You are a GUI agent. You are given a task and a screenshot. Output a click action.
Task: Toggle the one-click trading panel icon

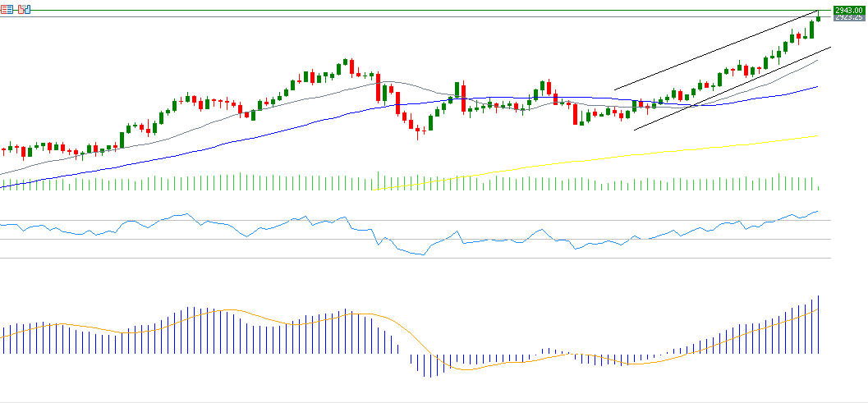(x=24, y=10)
